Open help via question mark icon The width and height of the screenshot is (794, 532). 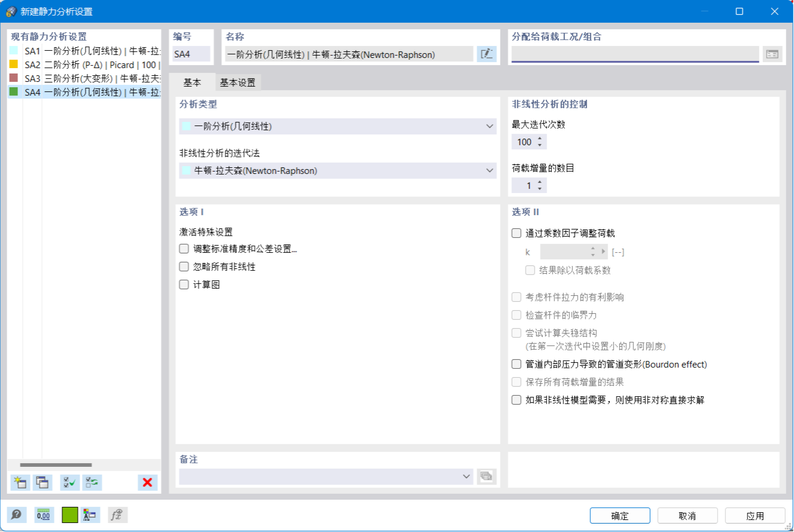click(x=17, y=515)
